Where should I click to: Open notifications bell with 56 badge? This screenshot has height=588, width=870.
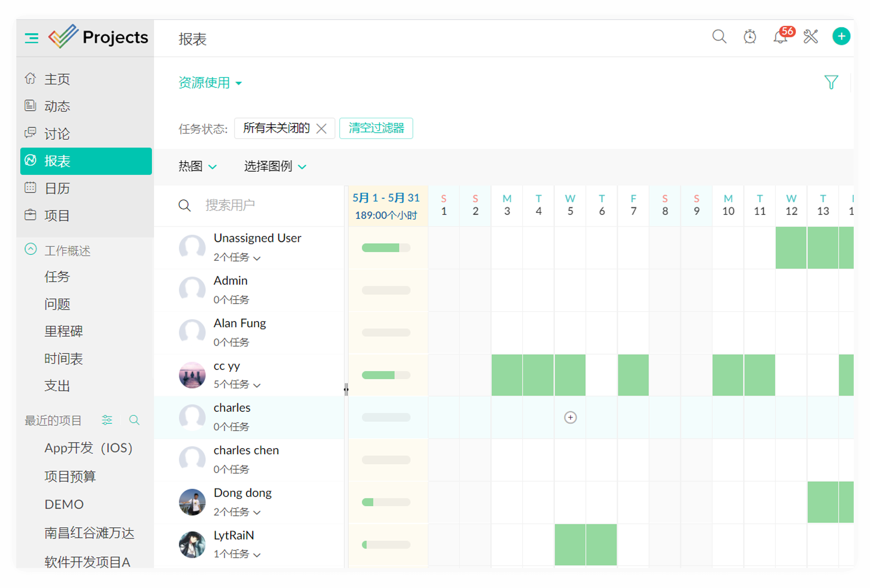point(780,37)
